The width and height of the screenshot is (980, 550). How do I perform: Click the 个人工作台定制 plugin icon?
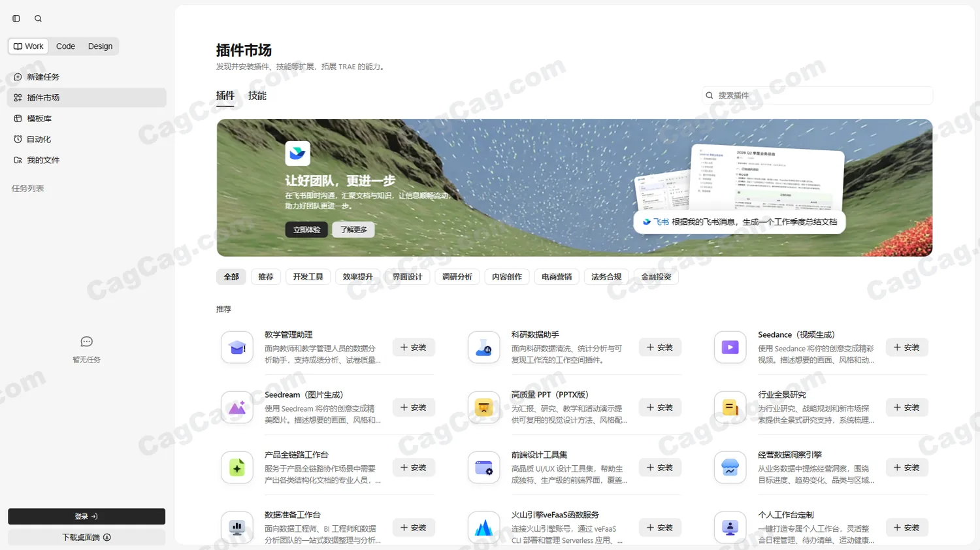click(x=730, y=527)
